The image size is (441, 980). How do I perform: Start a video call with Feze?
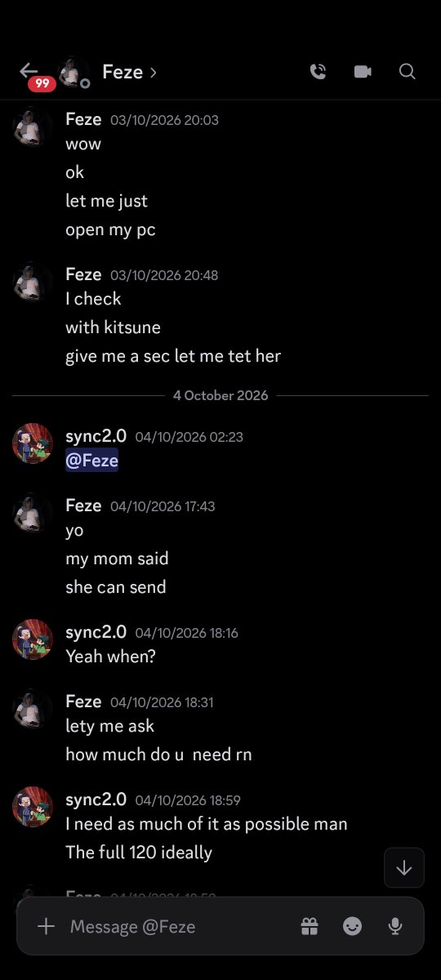click(363, 72)
